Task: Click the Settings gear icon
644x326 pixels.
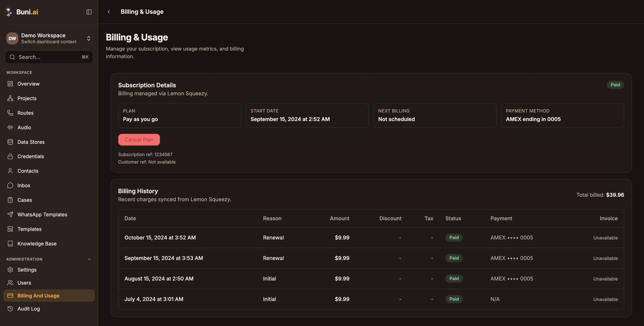Action: pyautogui.click(x=10, y=270)
